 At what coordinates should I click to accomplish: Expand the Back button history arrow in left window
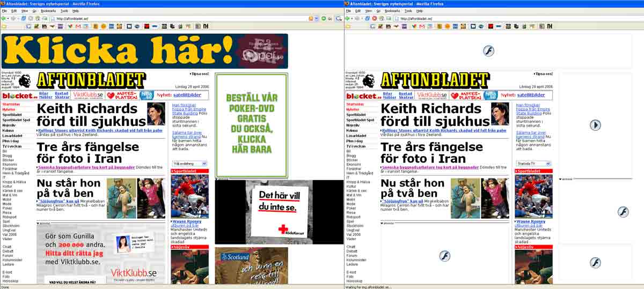click(8, 18)
